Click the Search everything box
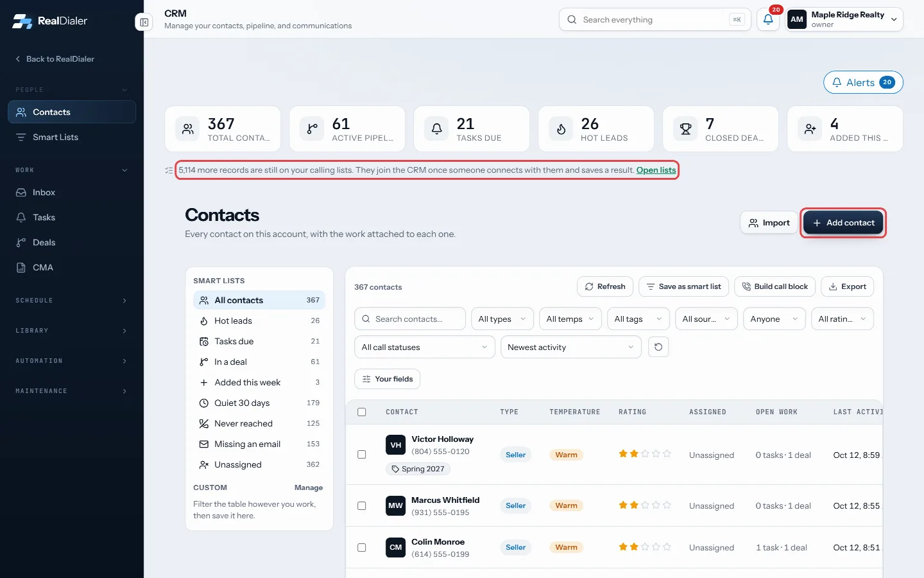The height and width of the screenshot is (578, 924). tap(654, 19)
